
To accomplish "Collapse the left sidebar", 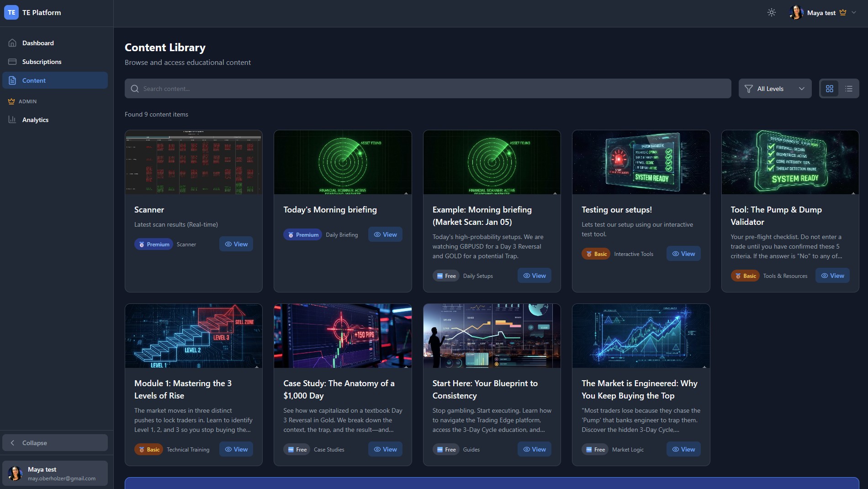I will click(55, 442).
